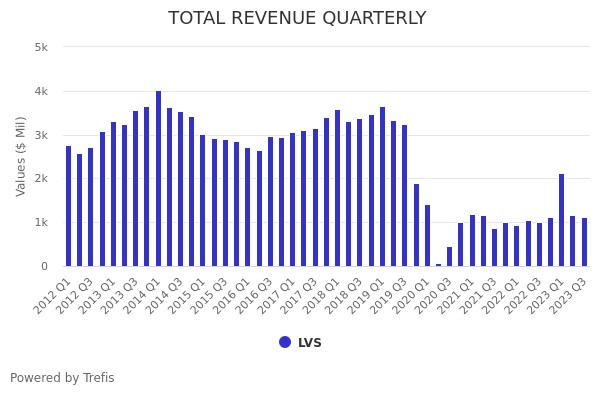This screenshot has width=600, height=400.
Task: Click the 2k y-axis tick label
Action: coord(41,179)
